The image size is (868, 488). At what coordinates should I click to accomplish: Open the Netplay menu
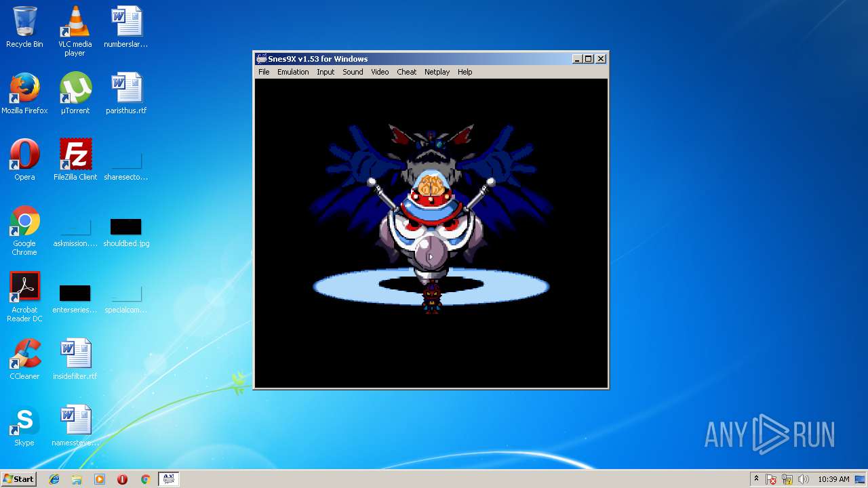[x=437, y=72]
